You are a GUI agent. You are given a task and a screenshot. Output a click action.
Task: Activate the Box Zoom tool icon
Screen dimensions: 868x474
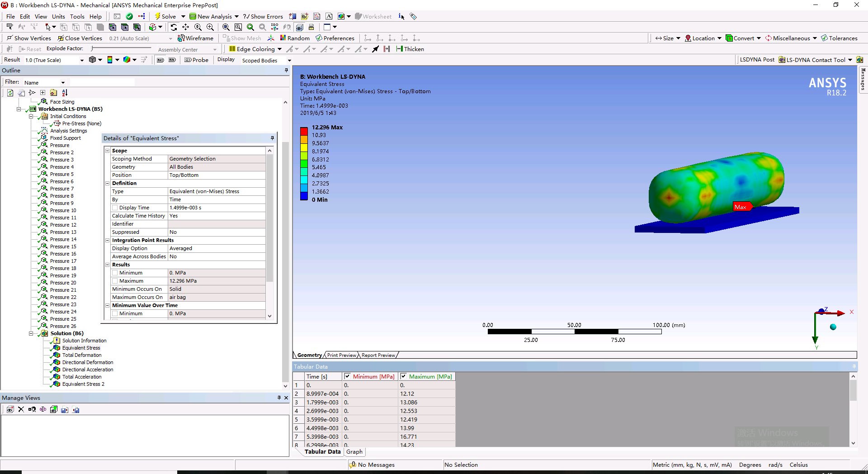(210, 27)
